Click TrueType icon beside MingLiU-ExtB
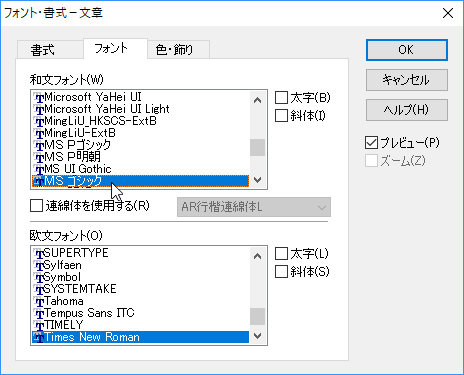This screenshot has width=464, height=375. 39,134
